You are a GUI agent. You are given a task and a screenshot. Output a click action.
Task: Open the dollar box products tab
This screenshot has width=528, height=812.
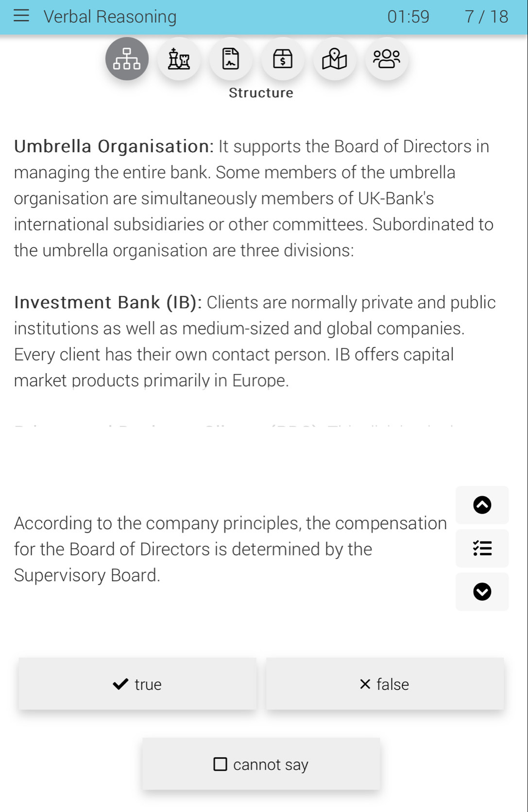coord(283,59)
